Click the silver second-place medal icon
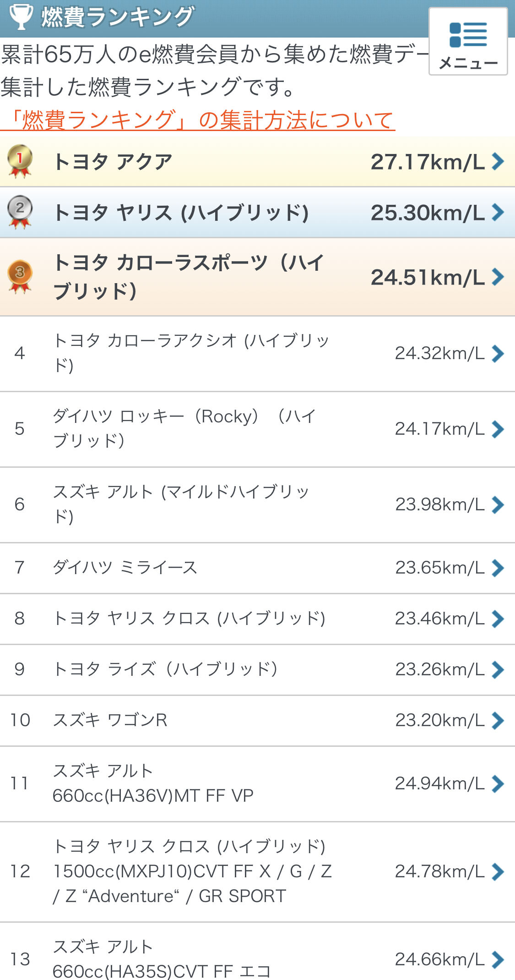This screenshot has width=515, height=980. click(20, 212)
